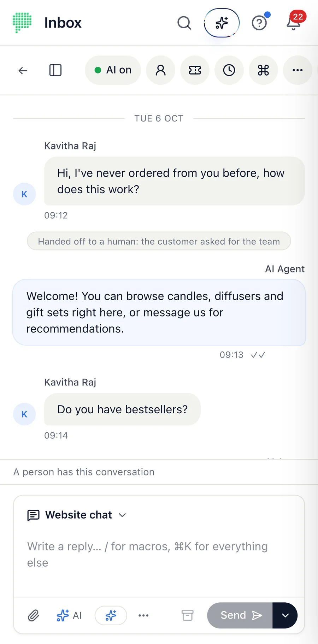Click the sparkle pill button in composer
The image size is (318, 644).
pyautogui.click(x=111, y=615)
